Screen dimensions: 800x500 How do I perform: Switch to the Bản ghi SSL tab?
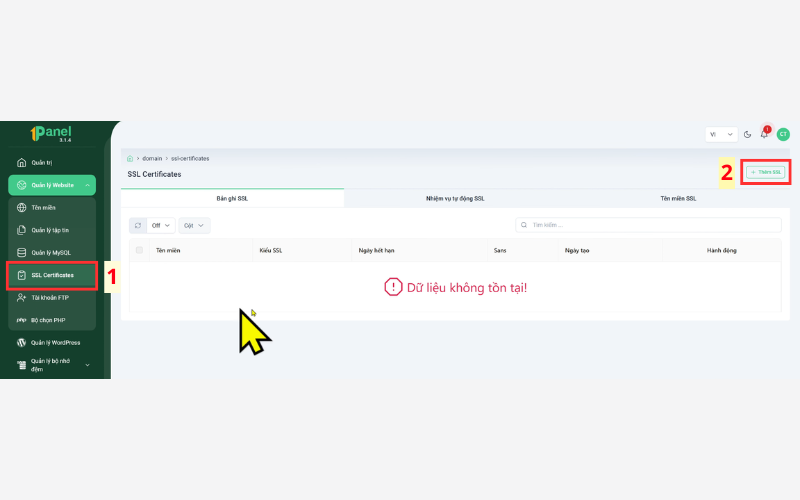pyautogui.click(x=232, y=198)
